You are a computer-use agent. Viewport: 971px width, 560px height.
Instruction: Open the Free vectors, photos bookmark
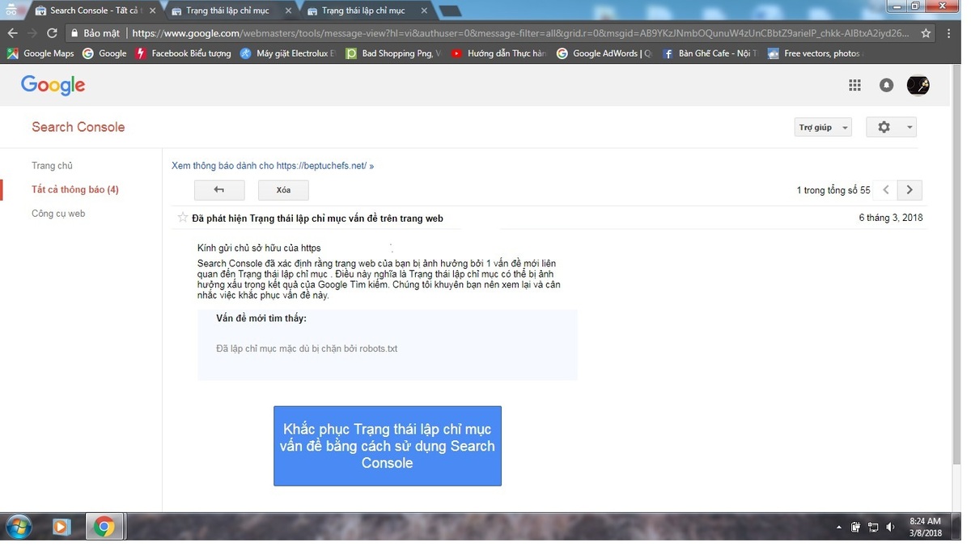point(815,53)
